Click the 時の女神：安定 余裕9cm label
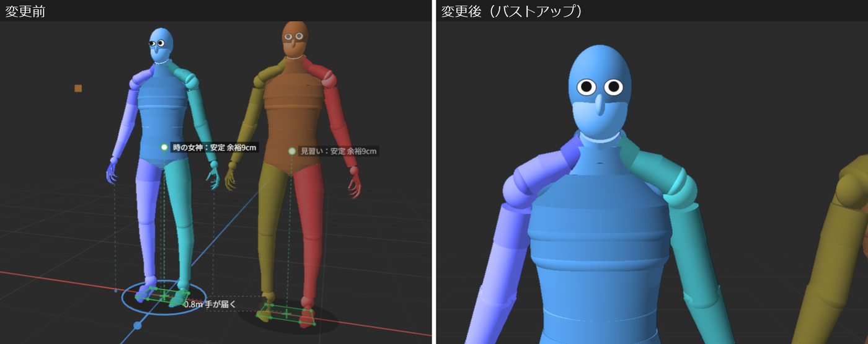 point(214,148)
